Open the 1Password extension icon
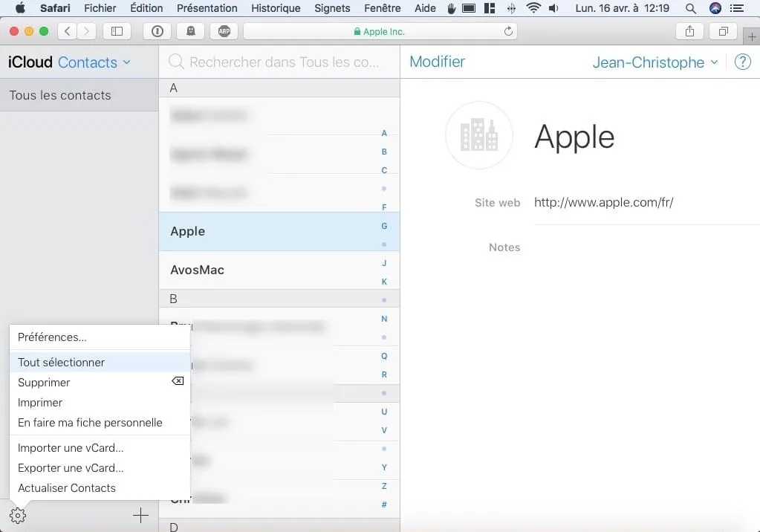Viewport: 760px width, 532px height. click(x=156, y=31)
